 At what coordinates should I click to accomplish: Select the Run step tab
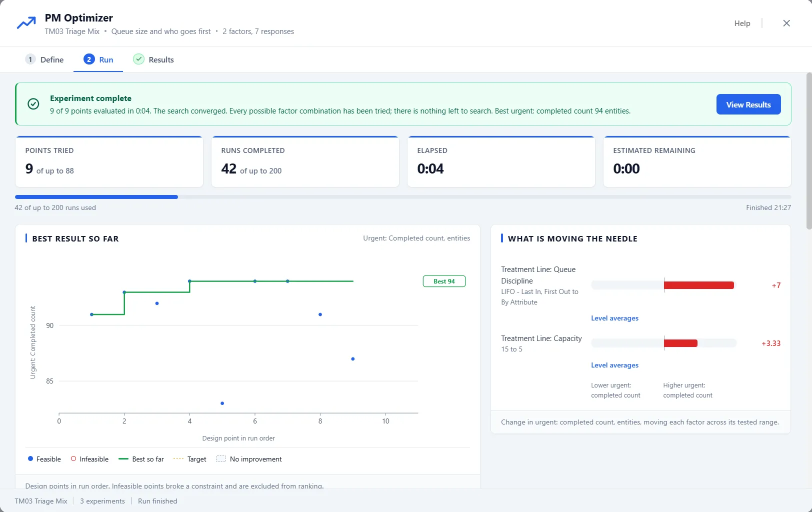click(x=98, y=59)
